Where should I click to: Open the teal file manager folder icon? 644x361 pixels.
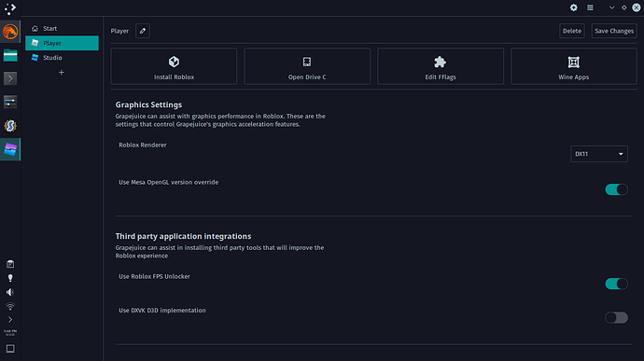(x=10, y=55)
